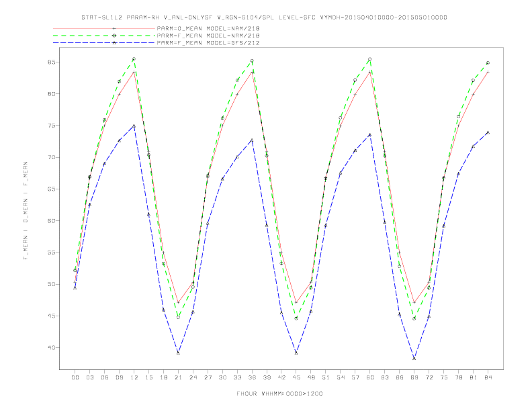Click blue triangle marker at forecast hour 21
The image size is (532, 411).
click(x=178, y=353)
